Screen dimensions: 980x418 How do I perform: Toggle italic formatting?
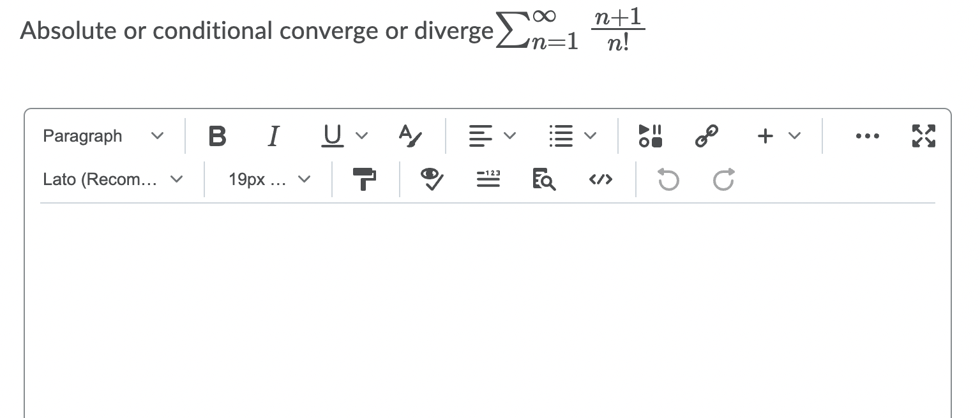[273, 135]
